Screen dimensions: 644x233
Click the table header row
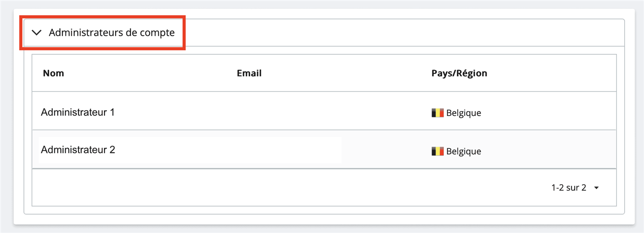coord(324,73)
